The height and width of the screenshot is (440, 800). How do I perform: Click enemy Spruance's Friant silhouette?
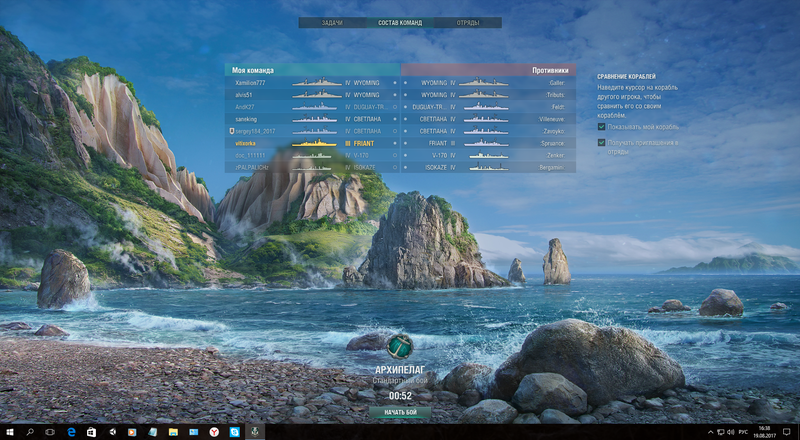486,143
